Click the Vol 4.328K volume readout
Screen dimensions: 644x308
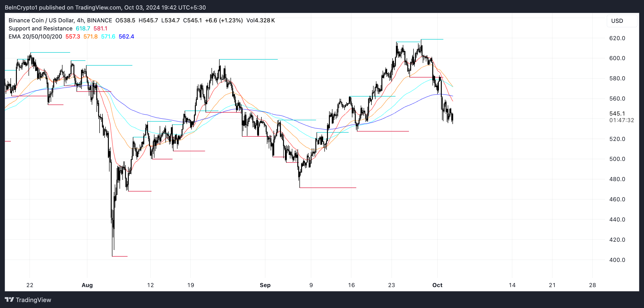[x=260, y=20]
